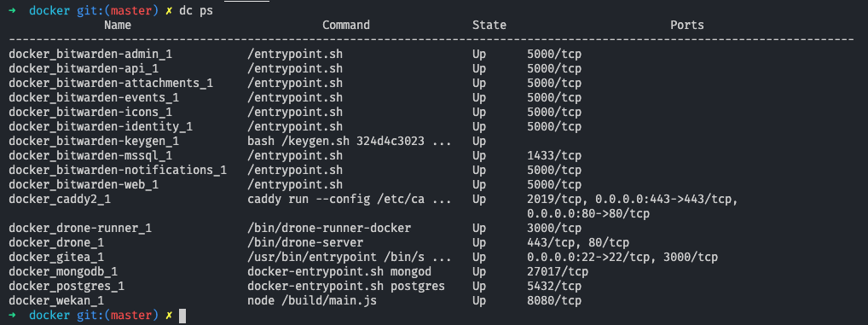
Task: Click the yellow X next to dc ps
Action: tap(169, 11)
